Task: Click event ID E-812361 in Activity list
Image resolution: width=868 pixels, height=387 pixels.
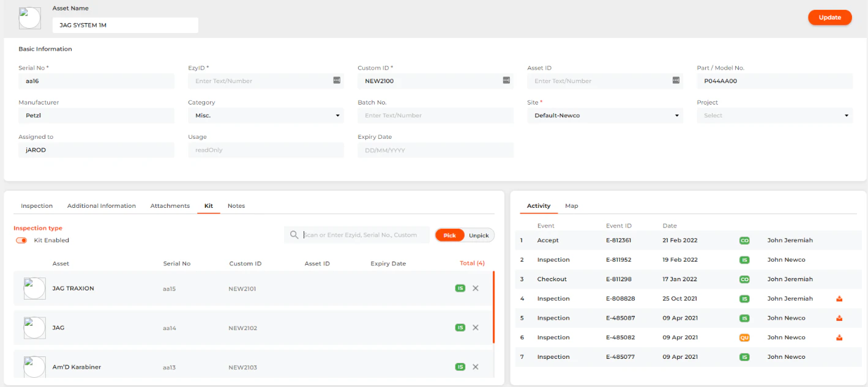Action: coord(618,240)
